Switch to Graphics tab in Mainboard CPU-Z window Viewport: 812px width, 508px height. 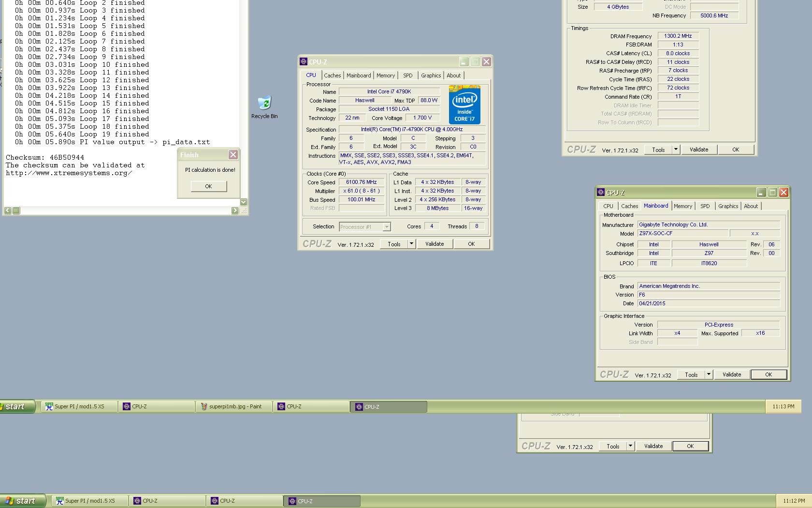click(728, 206)
